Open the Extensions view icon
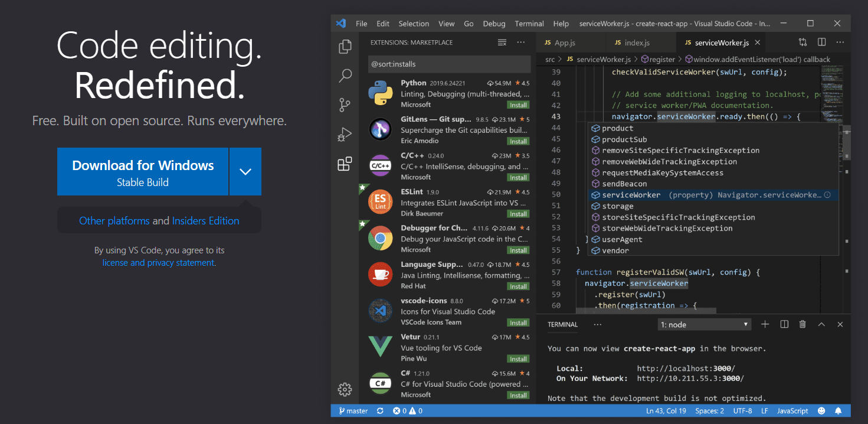 click(x=345, y=164)
